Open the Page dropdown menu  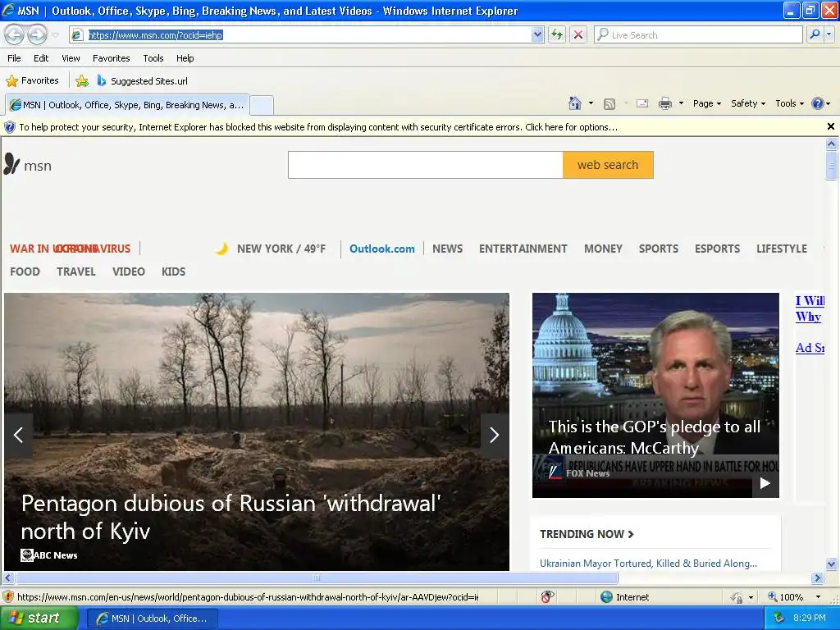706,103
